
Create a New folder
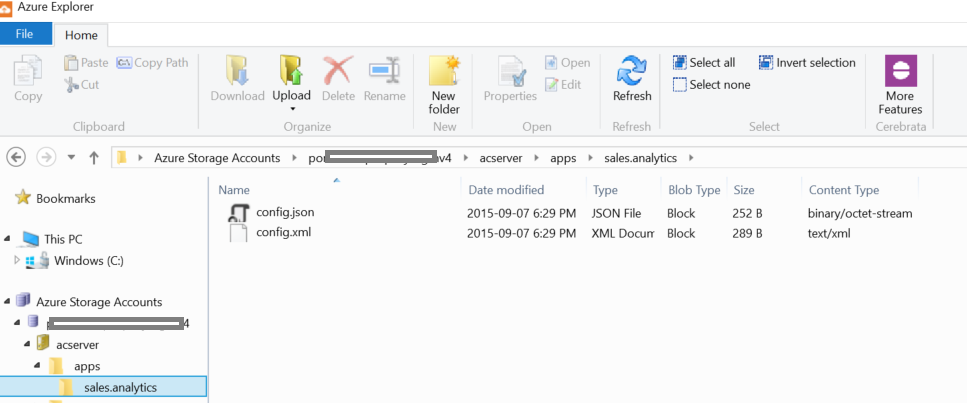[444, 73]
